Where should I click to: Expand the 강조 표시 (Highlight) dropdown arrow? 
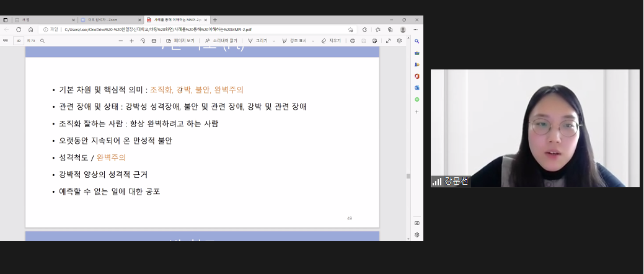pyautogui.click(x=313, y=41)
